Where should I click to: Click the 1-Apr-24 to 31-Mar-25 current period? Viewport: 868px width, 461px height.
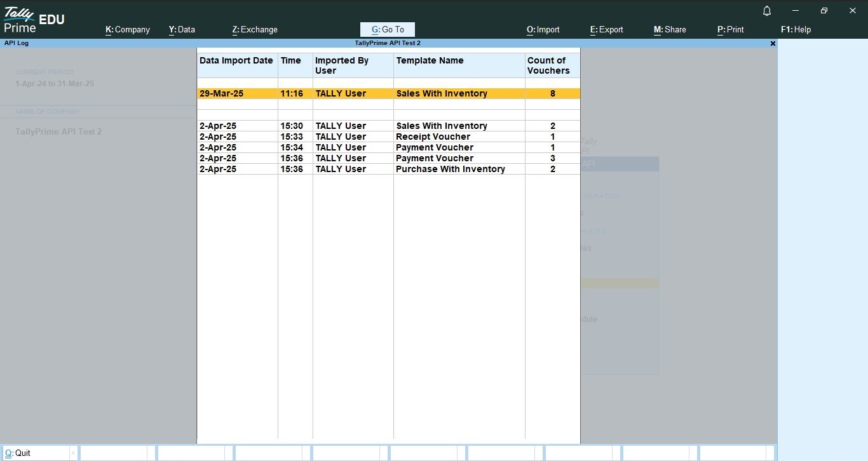pos(55,84)
